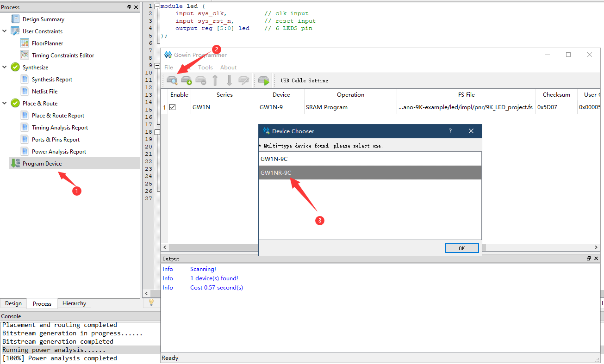The image size is (604, 364).
Task: Click the Place & Route green check icon
Action: tap(15, 103)
